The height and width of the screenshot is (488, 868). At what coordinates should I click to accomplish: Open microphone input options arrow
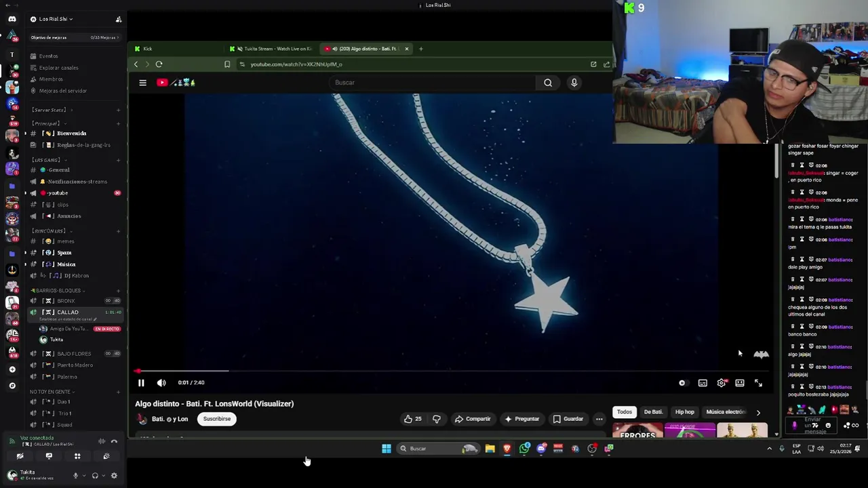click(83, 476)
